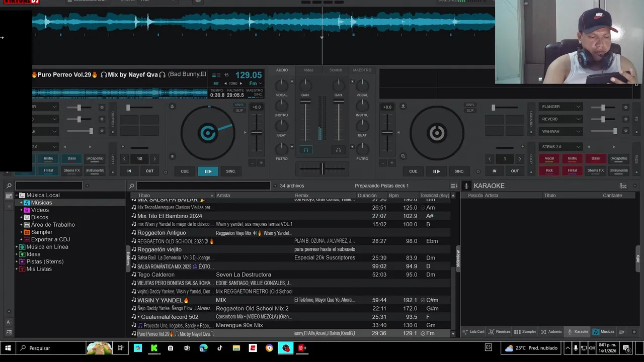Viewport: 644px width, 362px height.
Task: Open the WAHWAH effect settings gear
Action: click(625, 131)
